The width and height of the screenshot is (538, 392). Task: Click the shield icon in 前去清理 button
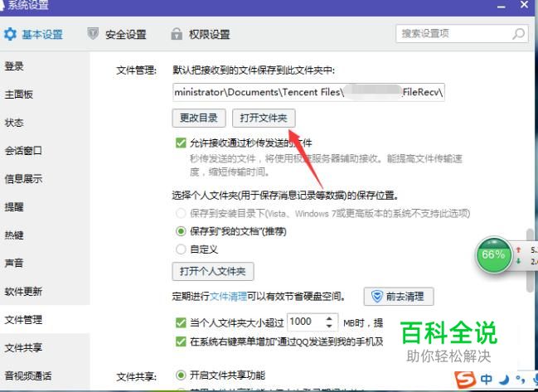coord(376,297)
